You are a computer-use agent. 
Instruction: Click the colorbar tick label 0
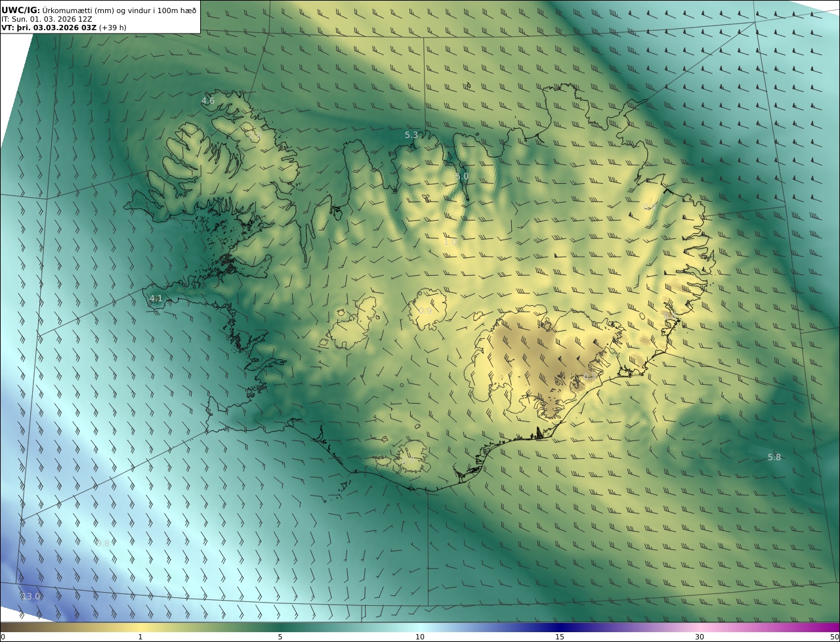3,637
